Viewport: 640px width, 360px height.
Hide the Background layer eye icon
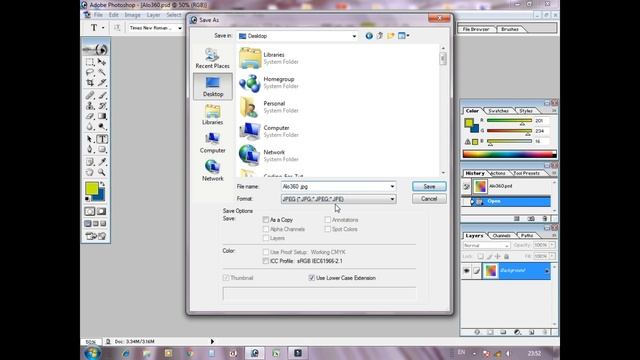click(467, 271)
